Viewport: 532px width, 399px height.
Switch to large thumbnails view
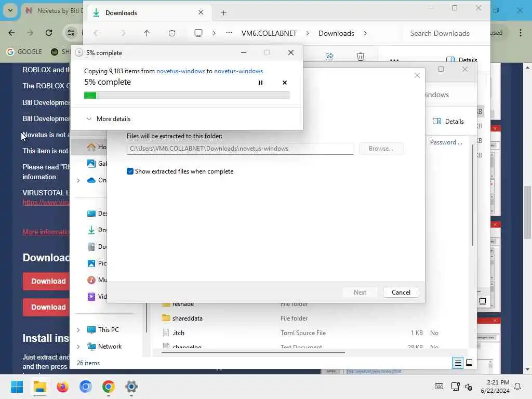(469, 363)
